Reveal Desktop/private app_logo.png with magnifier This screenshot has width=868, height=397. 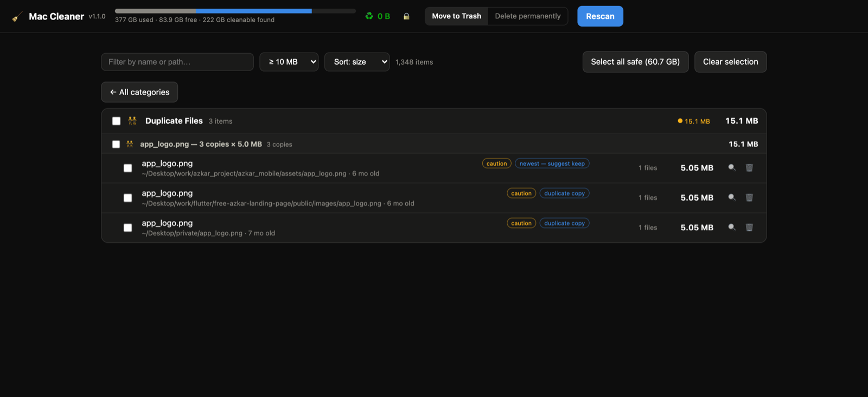[732, 228]
